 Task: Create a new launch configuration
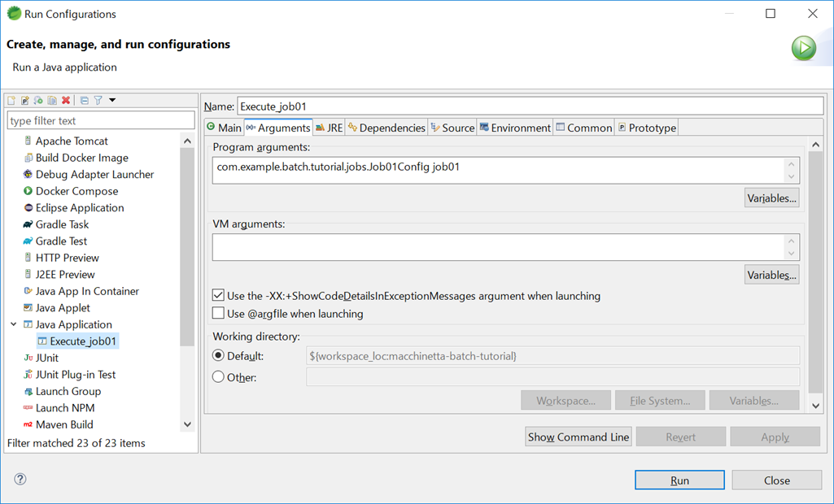11,100
